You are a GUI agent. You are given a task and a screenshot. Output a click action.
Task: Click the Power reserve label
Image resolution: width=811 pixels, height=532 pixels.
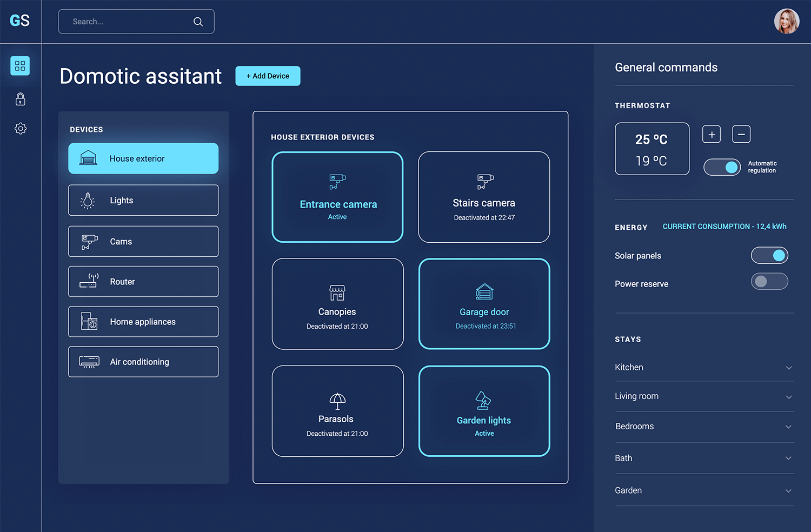coord(642,284)
